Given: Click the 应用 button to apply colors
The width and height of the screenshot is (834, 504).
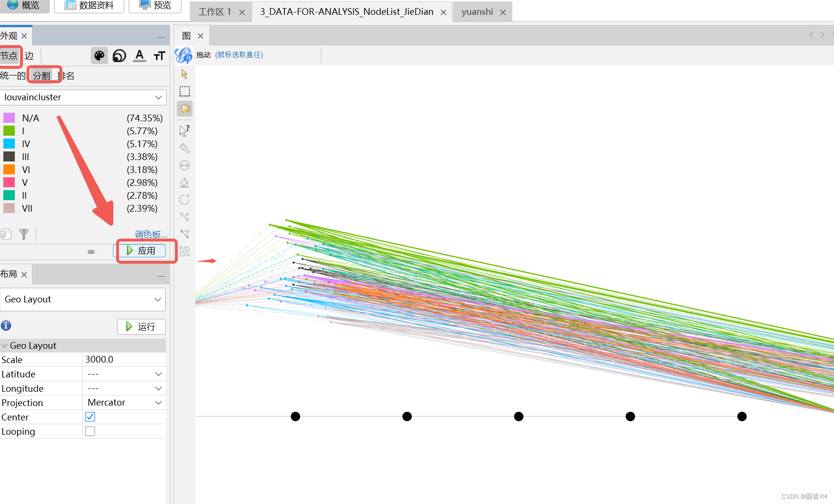Looking at the screenshot, I should click(141, 250).
